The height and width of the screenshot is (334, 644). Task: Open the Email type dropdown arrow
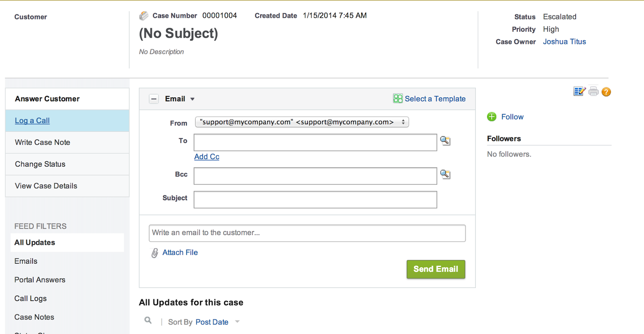192,99
